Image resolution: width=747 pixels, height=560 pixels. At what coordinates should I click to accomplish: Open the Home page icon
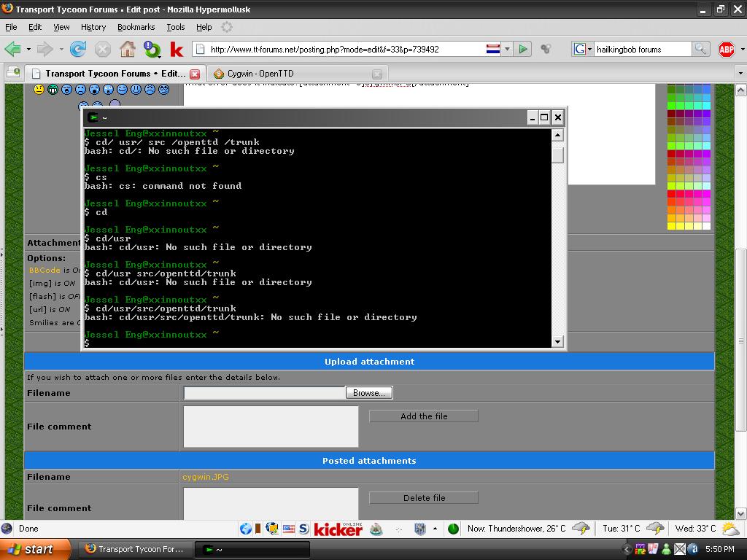click(x=127, y=49)
